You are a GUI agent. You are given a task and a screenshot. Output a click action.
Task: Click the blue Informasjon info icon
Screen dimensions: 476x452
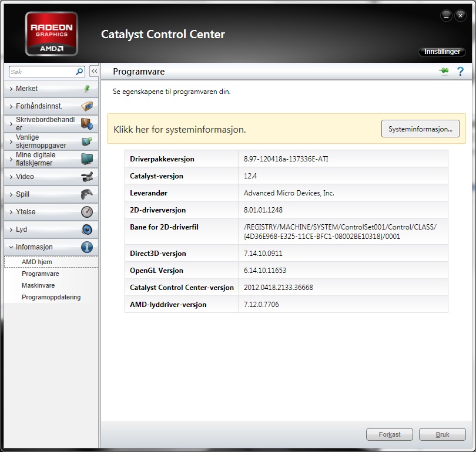point(87,247)
